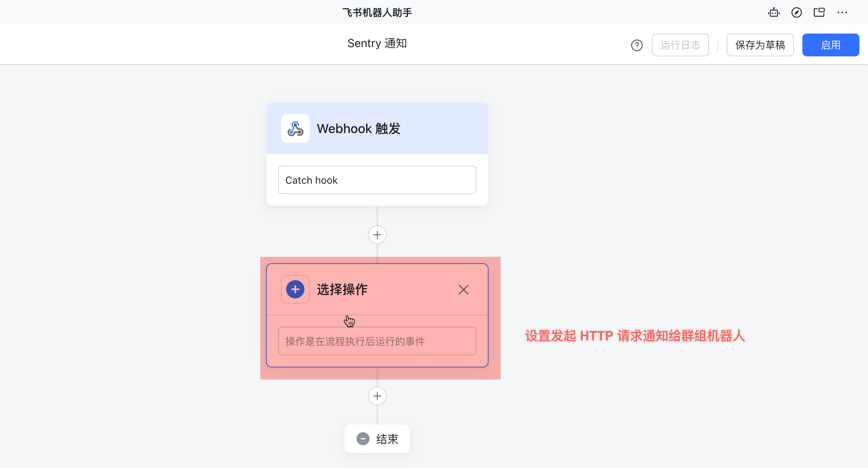The height and width of the screenshot is (468, 868).
Task: Click the pop-out window icon
Action: tap(819, 12)
